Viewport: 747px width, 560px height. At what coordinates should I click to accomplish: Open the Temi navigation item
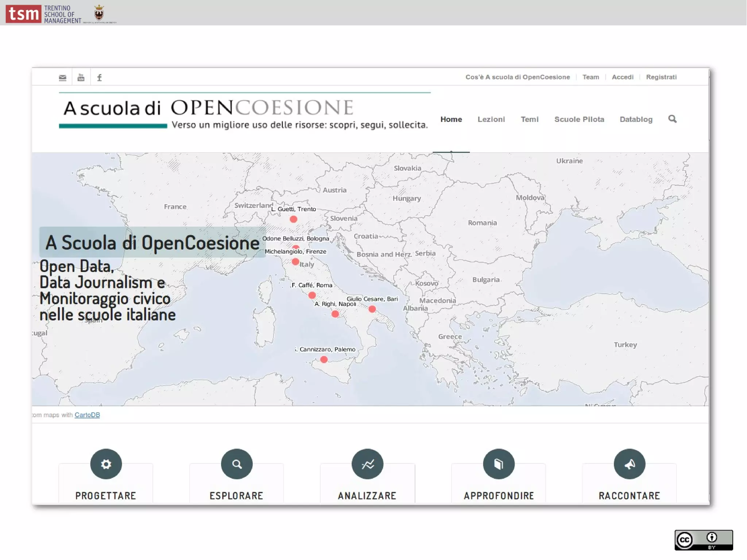click(x=529, y=119)
